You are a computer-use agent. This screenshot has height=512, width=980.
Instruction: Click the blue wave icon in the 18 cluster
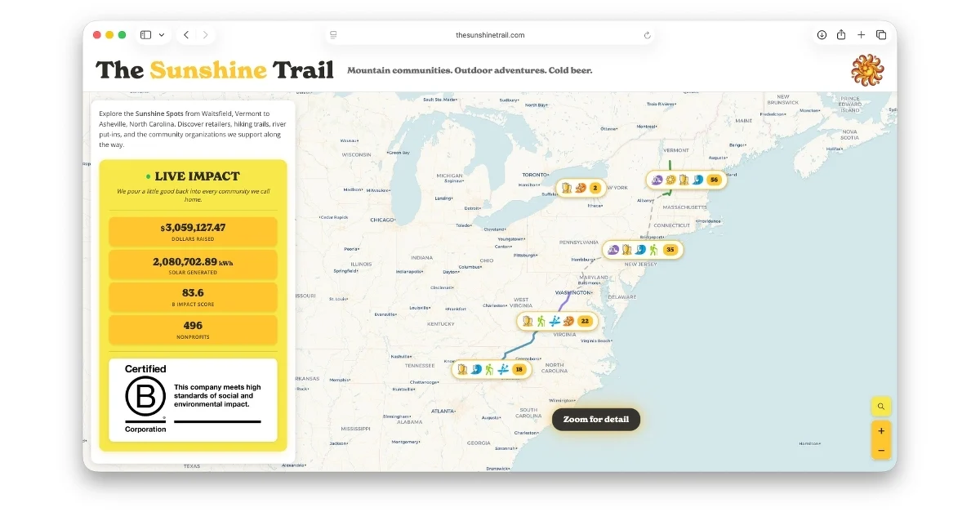coord(476,369)
